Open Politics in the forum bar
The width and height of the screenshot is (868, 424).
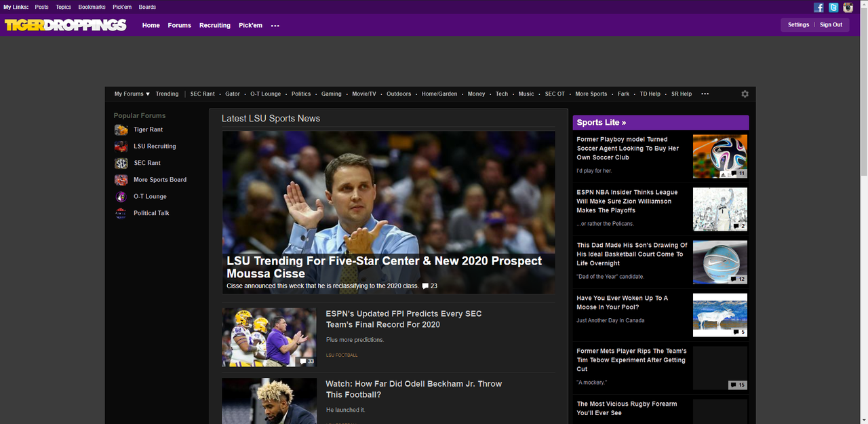click(301, 94)
